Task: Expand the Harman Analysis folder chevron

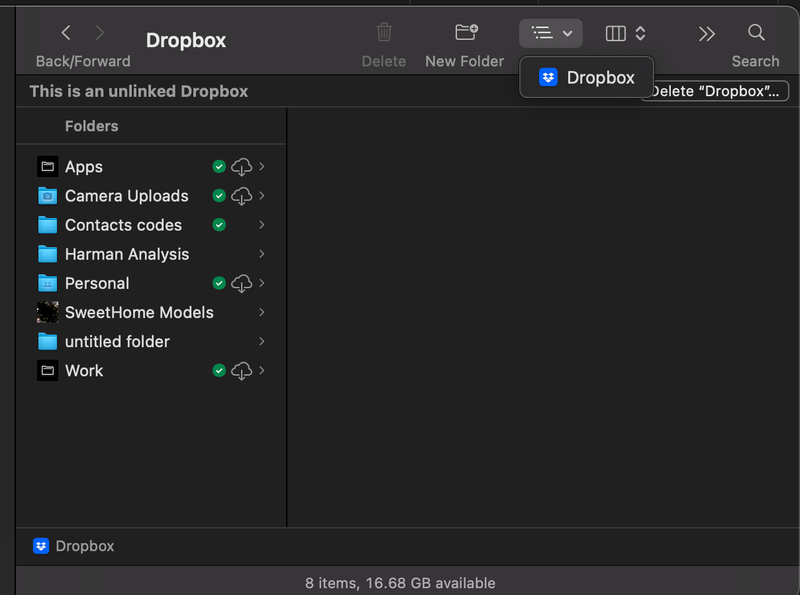Action: point(261,254)
